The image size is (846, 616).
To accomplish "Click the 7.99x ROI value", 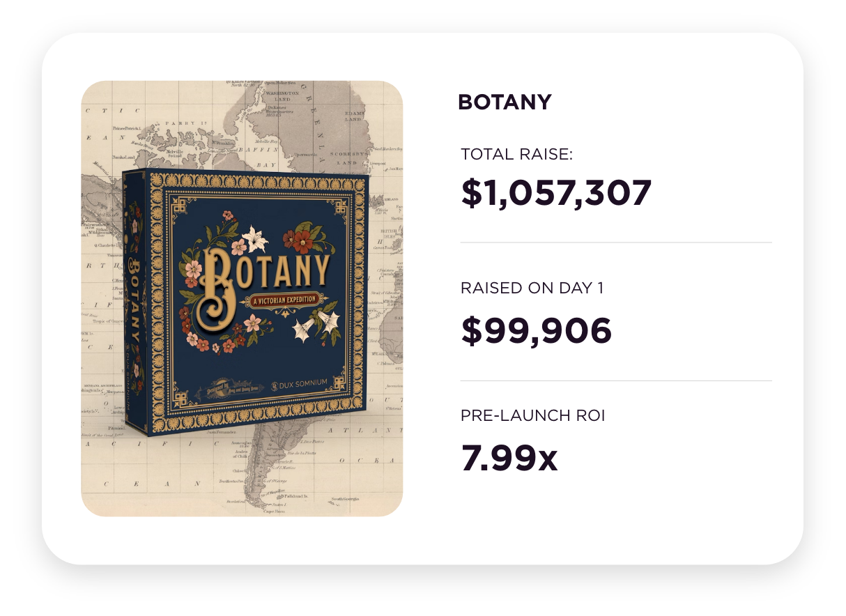I will pyautogui.click(x=509, y=459).
